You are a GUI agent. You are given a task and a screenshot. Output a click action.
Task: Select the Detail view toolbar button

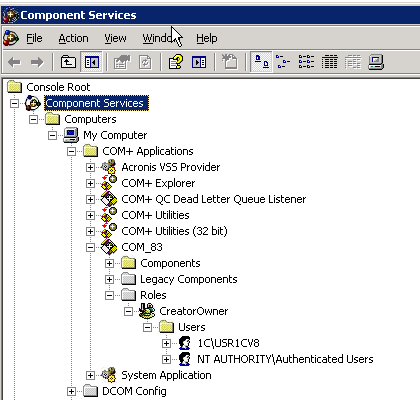click(x=329, y=62)
